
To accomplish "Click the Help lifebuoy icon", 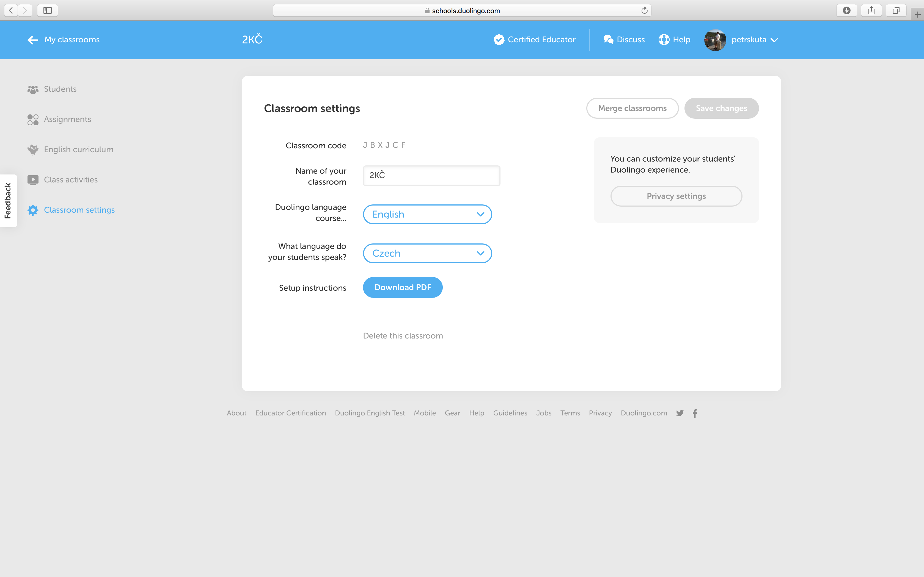I will (664, 40).
